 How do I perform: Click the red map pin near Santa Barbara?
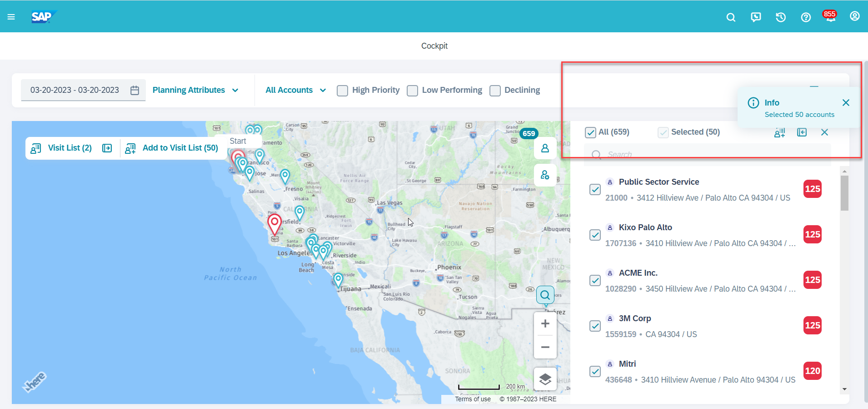(x=274, y=224)
